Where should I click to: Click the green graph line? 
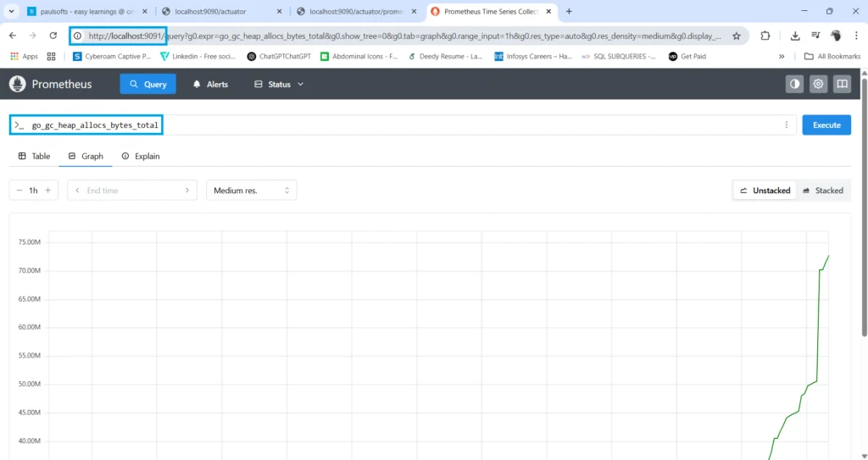pyautogui.click(x=818, y=325)
